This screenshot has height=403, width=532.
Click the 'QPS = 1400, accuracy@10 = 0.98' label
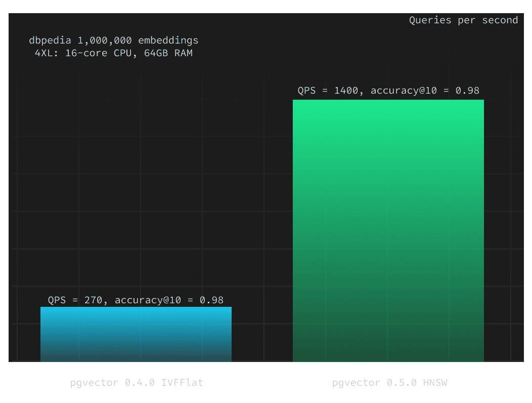(x=388, y=91)
